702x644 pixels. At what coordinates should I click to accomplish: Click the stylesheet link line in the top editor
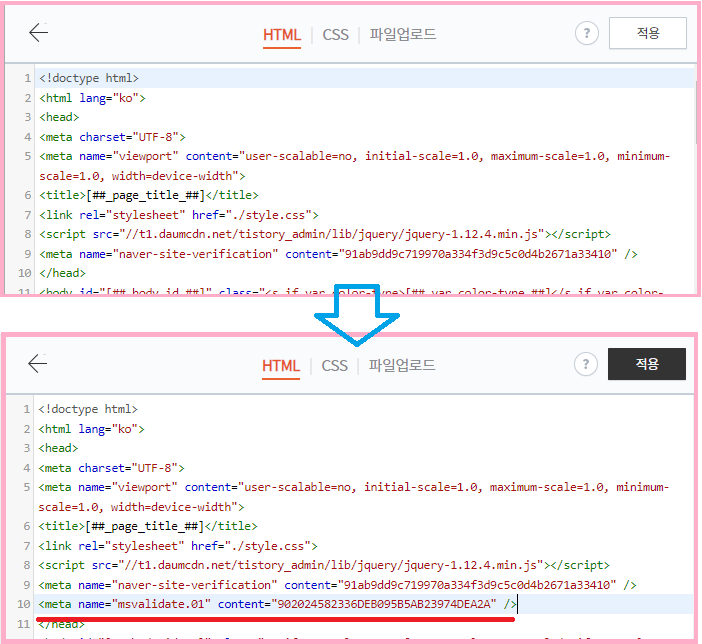179,215
